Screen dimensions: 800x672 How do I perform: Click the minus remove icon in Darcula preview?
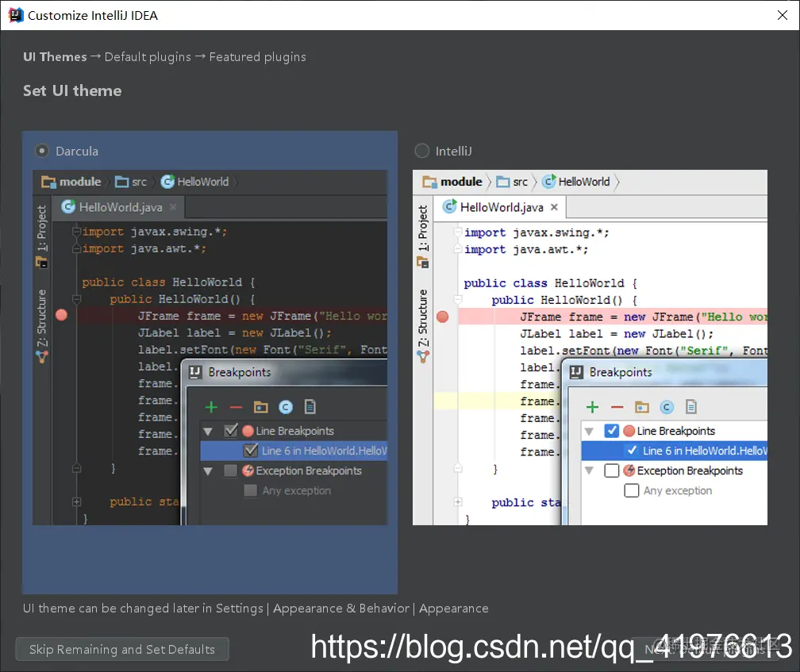(236, 407)
